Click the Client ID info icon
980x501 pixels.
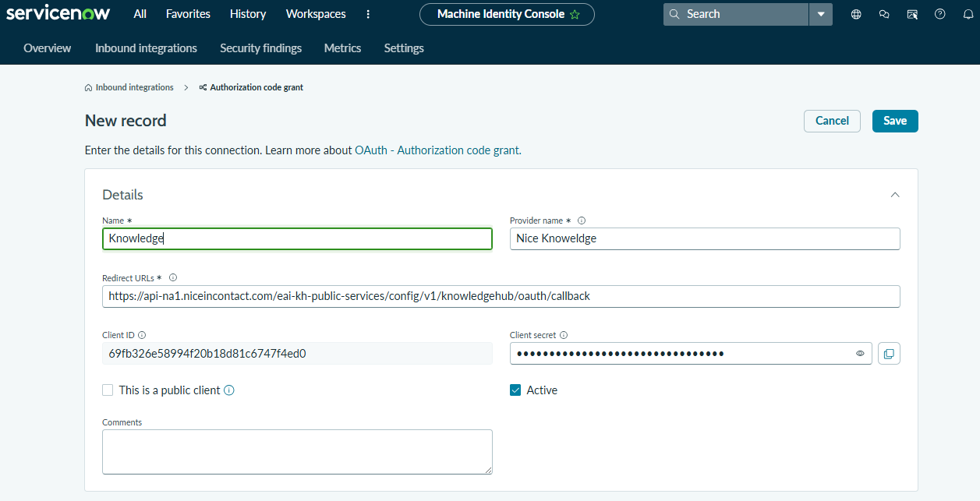[x=142, y=335]
